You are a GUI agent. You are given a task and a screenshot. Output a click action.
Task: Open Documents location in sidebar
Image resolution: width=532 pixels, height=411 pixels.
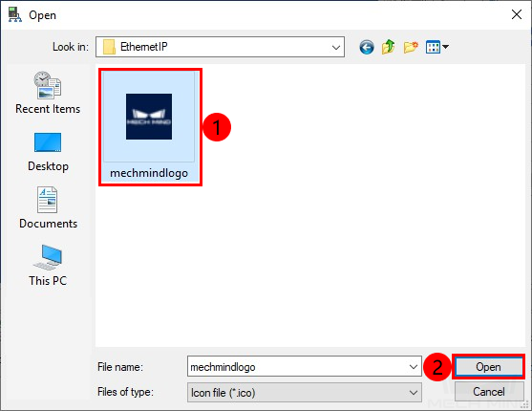pos(48,208)
